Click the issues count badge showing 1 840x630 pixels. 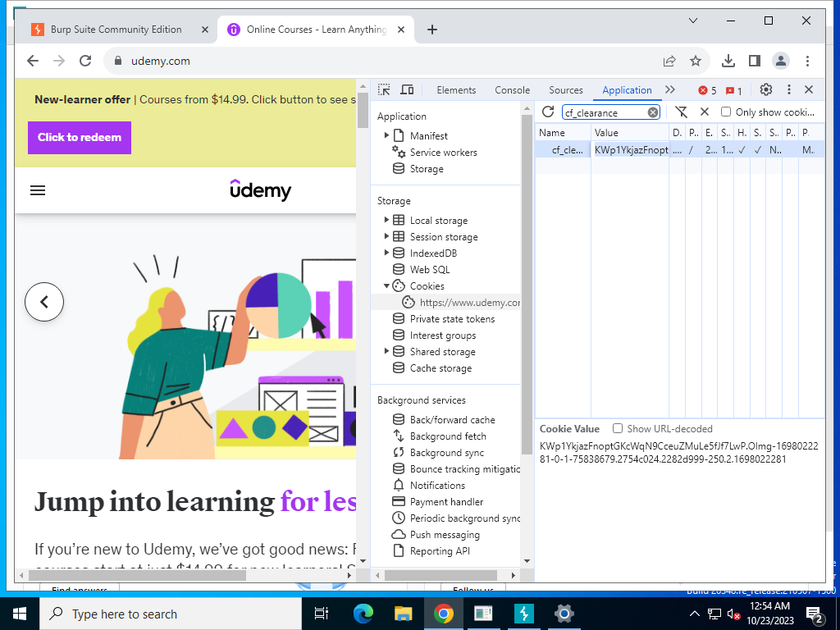click(734, 90)
